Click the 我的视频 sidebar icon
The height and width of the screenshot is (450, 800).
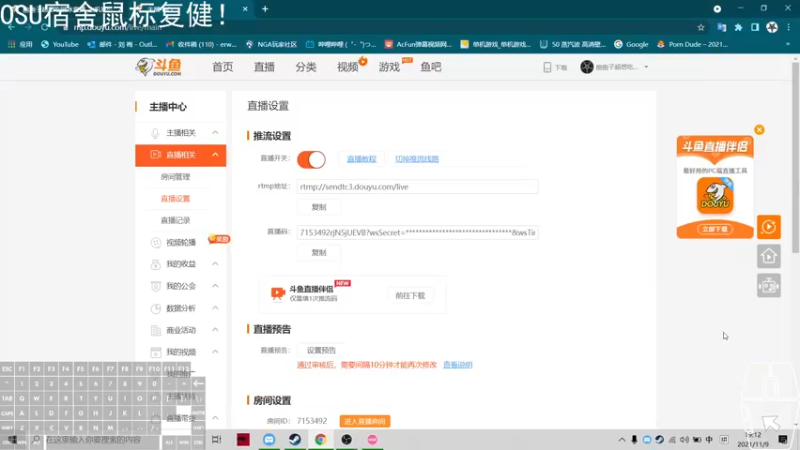click(x=156, y=352)
